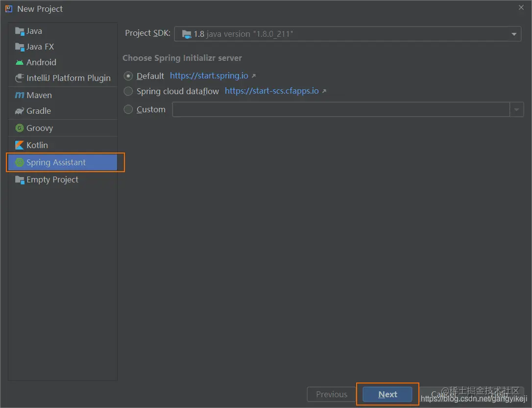
Task: Select the Default server radio button
Action: 128,76
